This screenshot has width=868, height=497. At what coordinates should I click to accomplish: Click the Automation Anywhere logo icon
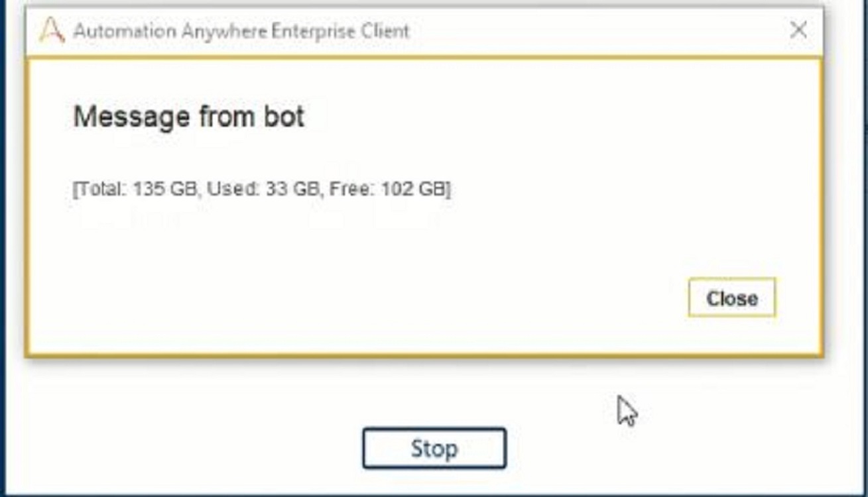coord(52,31)
